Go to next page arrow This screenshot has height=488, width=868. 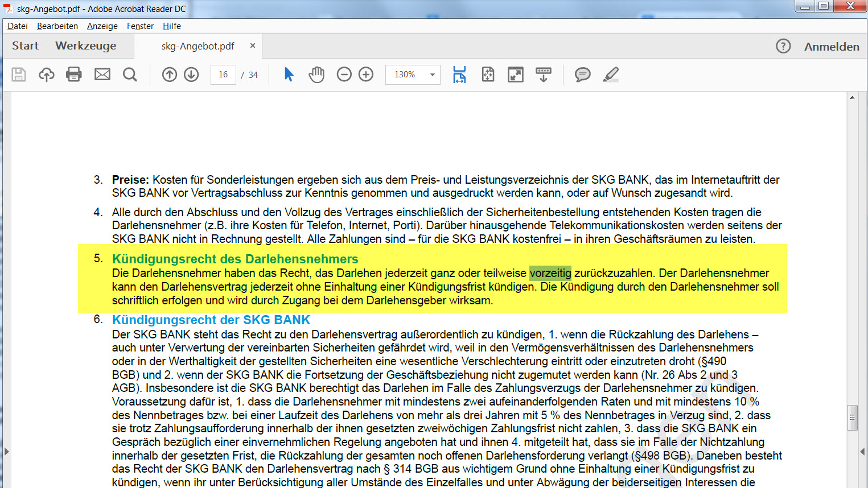click(x=191, y=75)
